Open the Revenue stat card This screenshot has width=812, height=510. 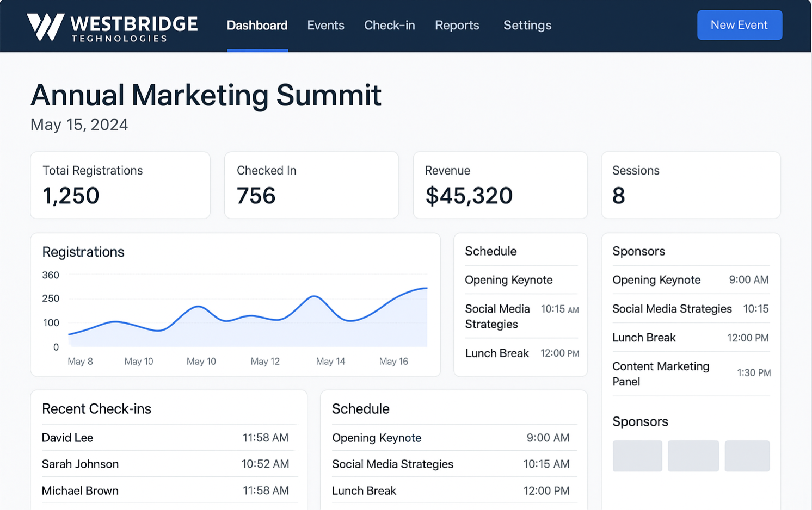pyautogui.click(x=500, y=185)
